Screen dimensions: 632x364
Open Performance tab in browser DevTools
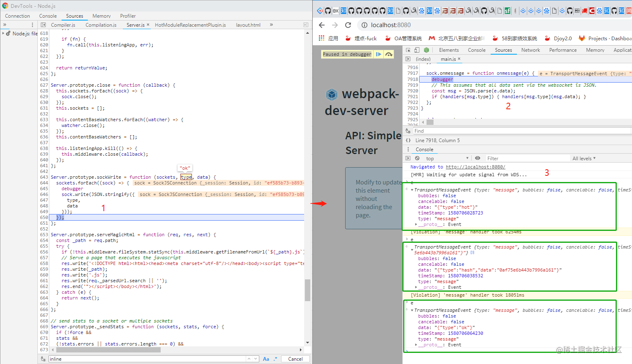(x=563, y=50)
